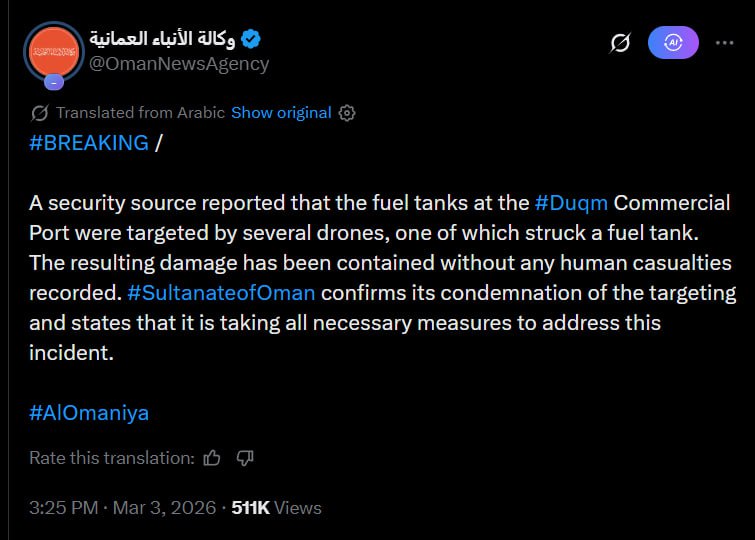This screenshot has height=540, width=755.
Task: Open translation settings gear icon
Action: click(347, 113)
